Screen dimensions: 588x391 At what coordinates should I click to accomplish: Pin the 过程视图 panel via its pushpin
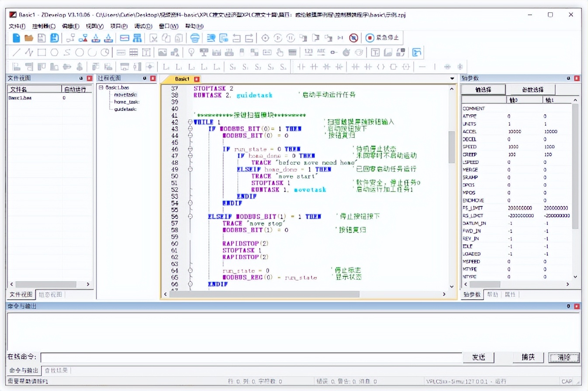pos(145,78)
